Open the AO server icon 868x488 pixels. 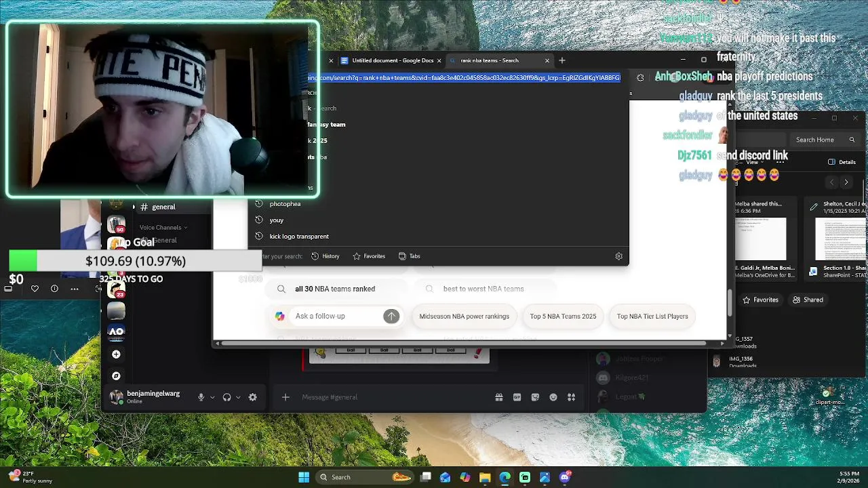click(116, 332)
